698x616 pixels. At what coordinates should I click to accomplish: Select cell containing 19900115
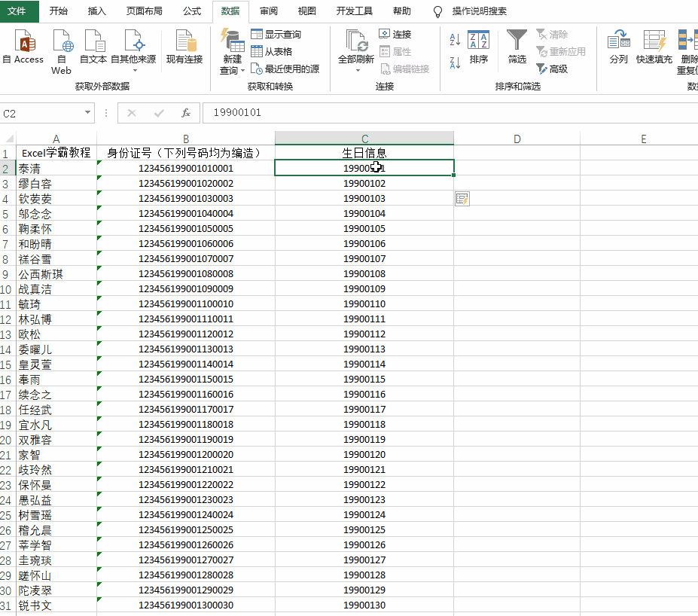click(364, 380)
